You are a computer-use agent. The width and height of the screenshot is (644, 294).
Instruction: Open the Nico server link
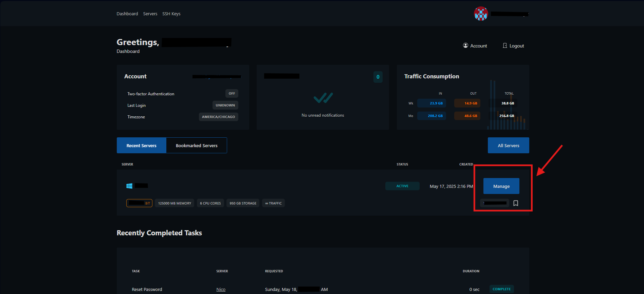221,289
